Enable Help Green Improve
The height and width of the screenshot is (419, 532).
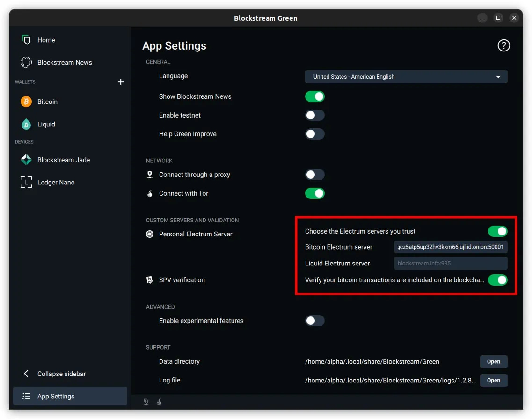[315, 133]
